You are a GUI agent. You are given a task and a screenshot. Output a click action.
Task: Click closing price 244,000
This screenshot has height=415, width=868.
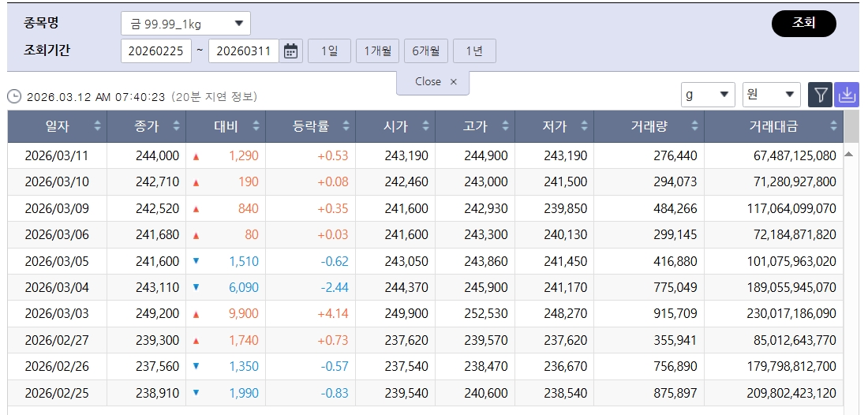pyautogui.click(x=157, y=156)
